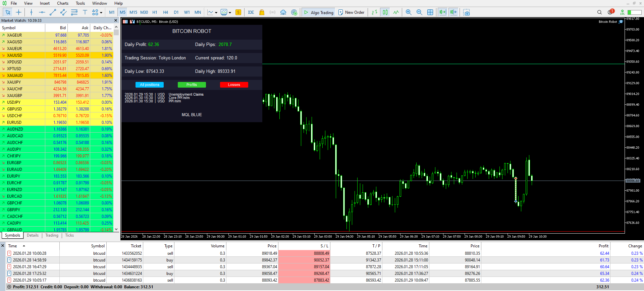Switch to the Ticks tab in Market Watch
This screenshot has width=644, height=291.
tap(69, 236)
